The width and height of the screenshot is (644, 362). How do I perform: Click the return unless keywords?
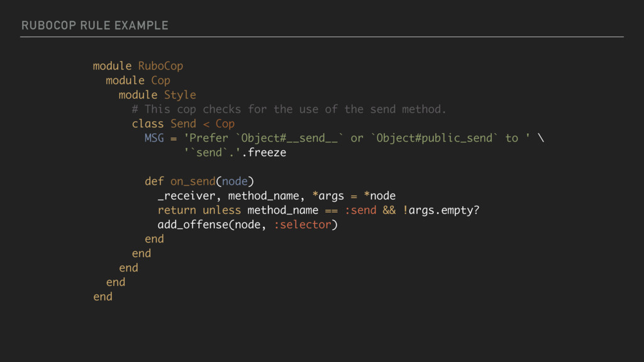(199, 210)
